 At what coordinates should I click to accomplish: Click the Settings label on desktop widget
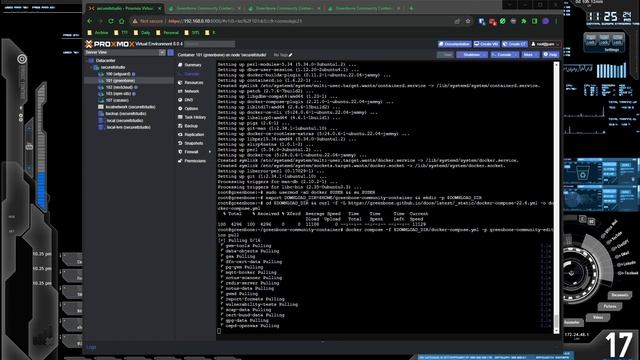(x=611, y=50)
